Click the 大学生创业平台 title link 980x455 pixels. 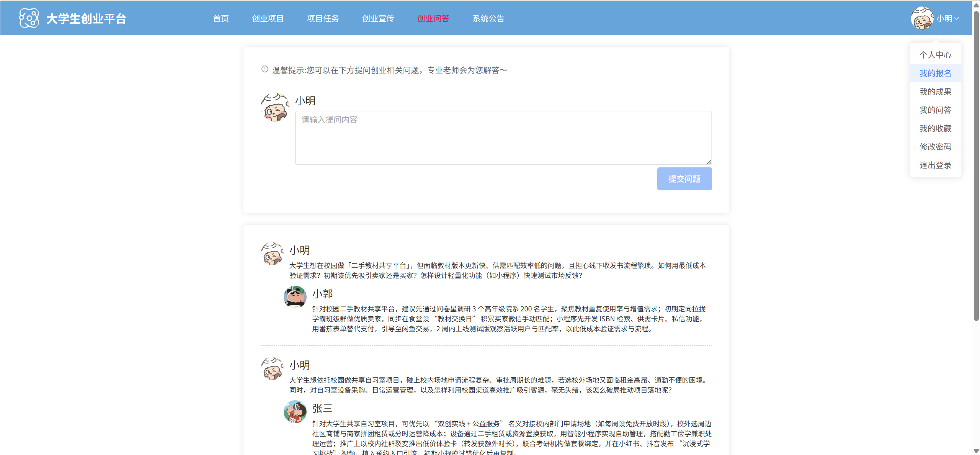(86, 18)
